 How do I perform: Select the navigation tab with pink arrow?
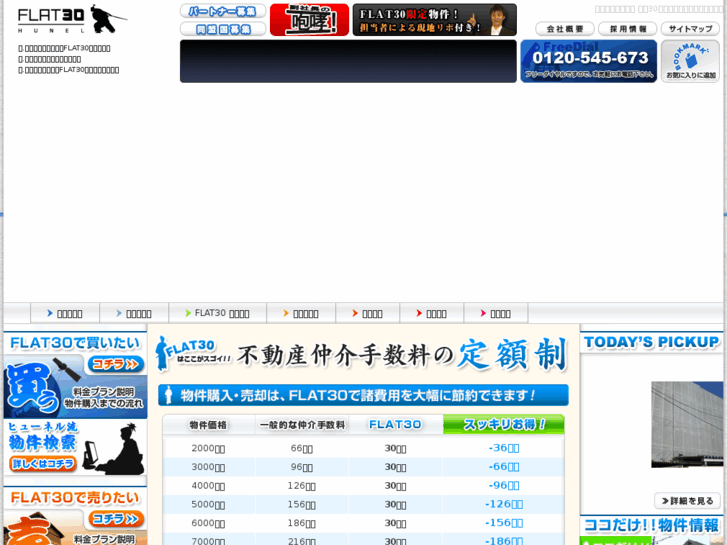click(496, 314)
